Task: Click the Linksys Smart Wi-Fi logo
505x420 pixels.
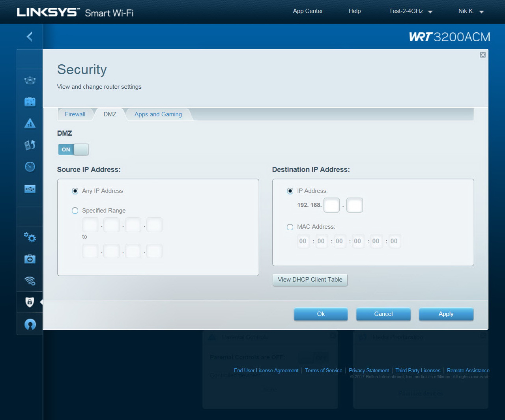Action: click(x=75, y=12)
